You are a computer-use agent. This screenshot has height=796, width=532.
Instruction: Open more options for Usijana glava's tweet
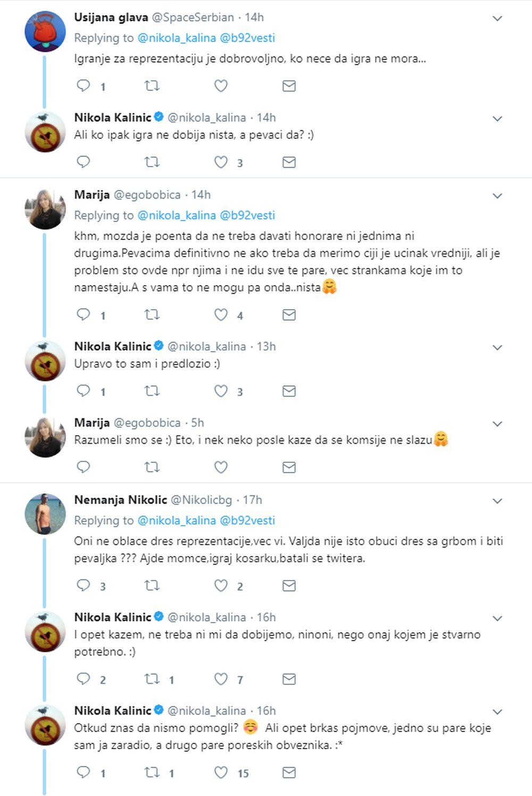click(497, 19)
